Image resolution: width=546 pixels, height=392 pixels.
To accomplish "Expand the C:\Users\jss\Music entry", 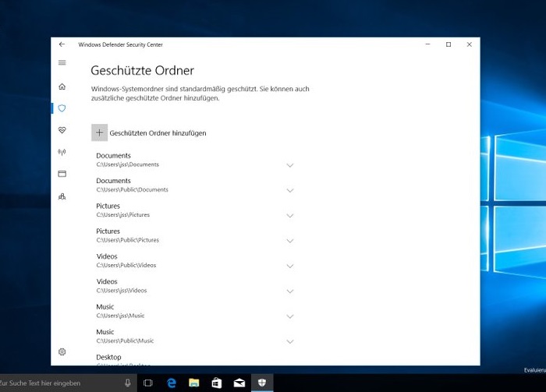I will click(289, 316).
